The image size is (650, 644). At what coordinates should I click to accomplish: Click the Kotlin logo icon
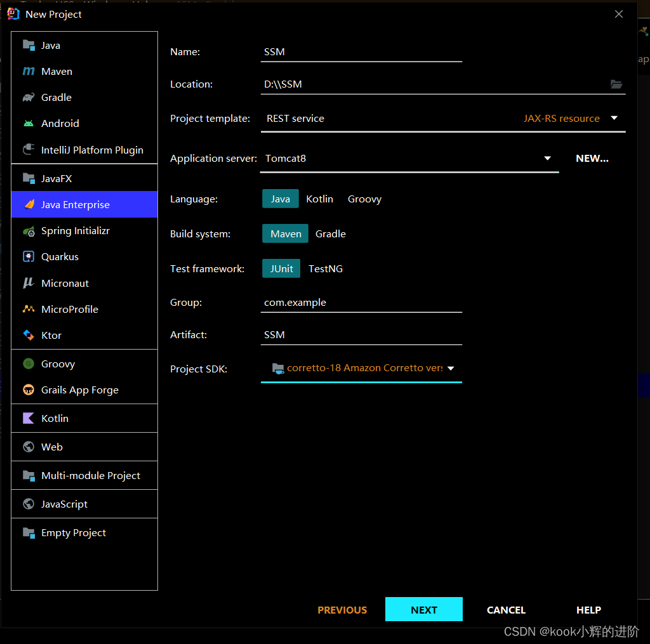pyautogui.click(x=29, y=418)
